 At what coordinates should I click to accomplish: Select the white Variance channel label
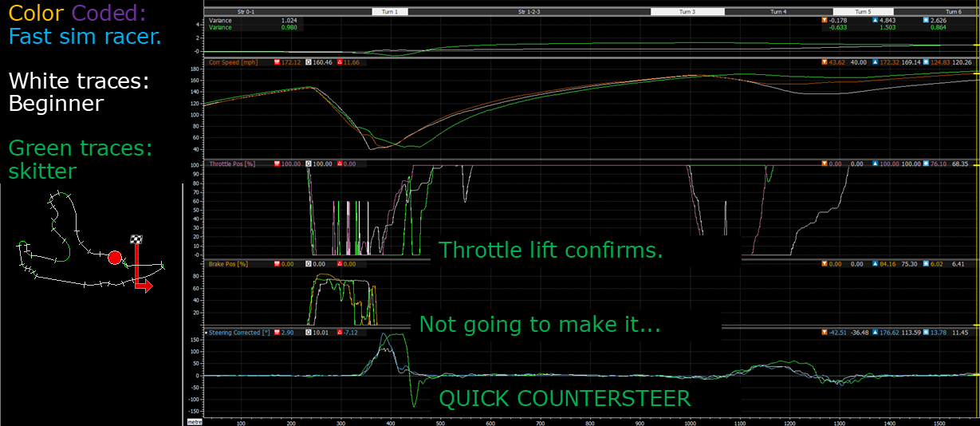point(220,20)
